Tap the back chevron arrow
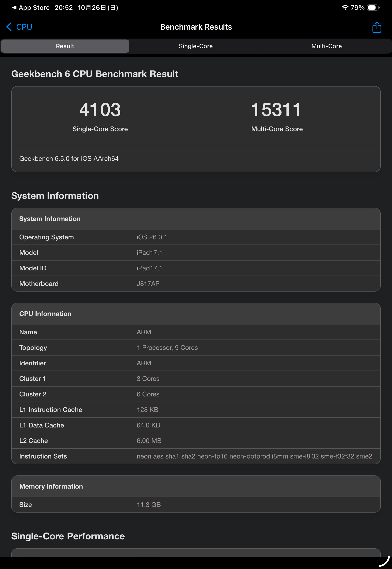Screen dimensions: 392x569 9,27
